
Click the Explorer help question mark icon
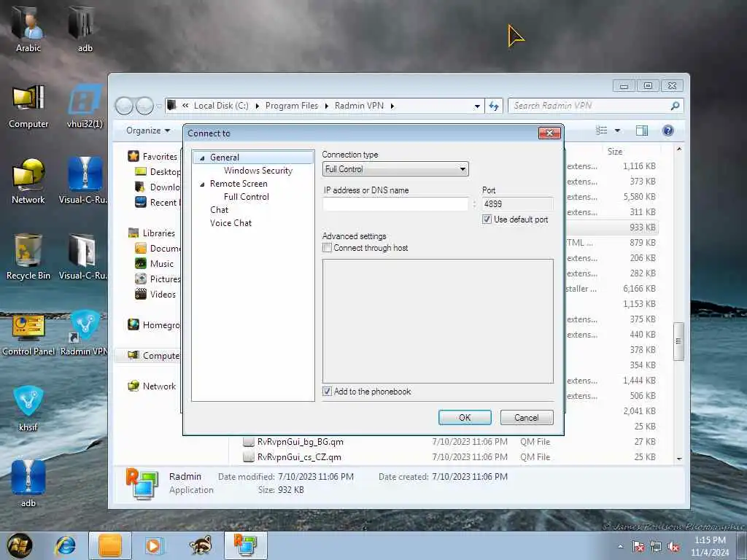click(x=668, y=131)
